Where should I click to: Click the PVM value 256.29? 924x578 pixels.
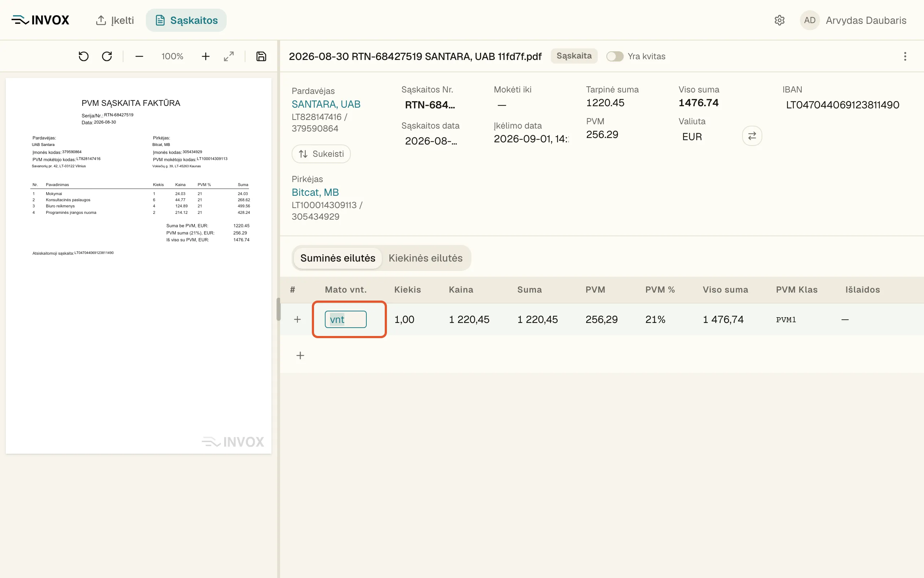click(x=602, y=134)
